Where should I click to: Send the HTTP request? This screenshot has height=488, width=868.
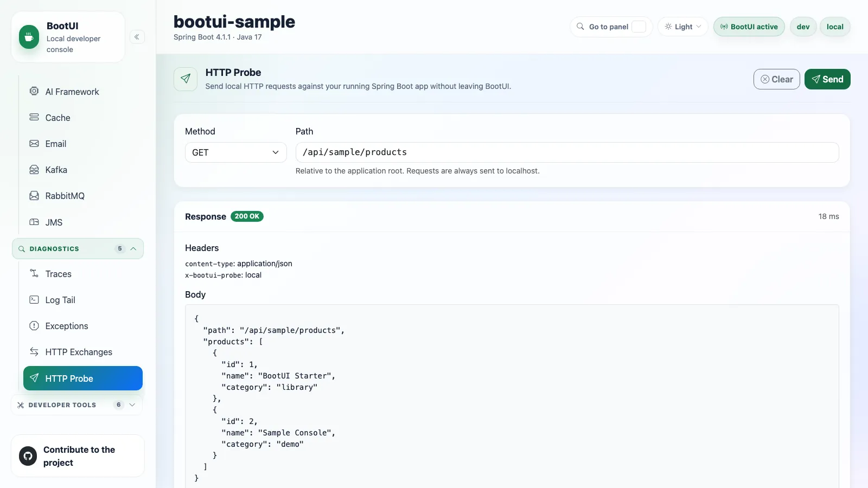click(827, 79)
